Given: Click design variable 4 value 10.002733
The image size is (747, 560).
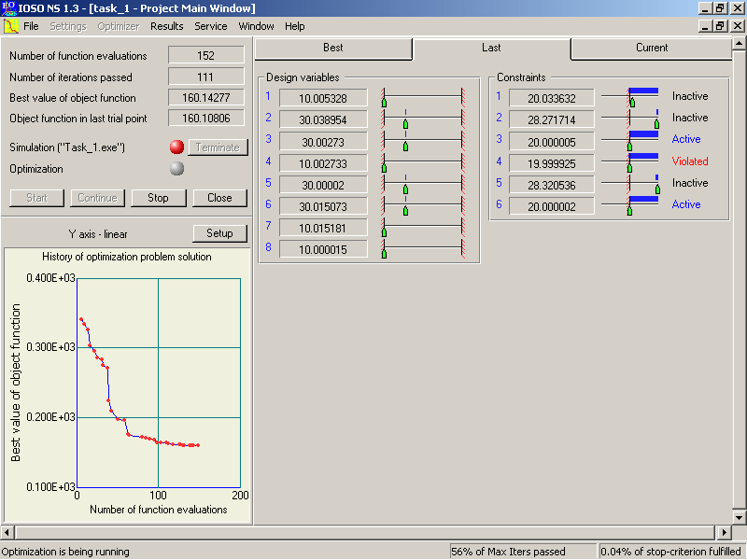Looking at the screenshot, I should (x=323, y=163).
